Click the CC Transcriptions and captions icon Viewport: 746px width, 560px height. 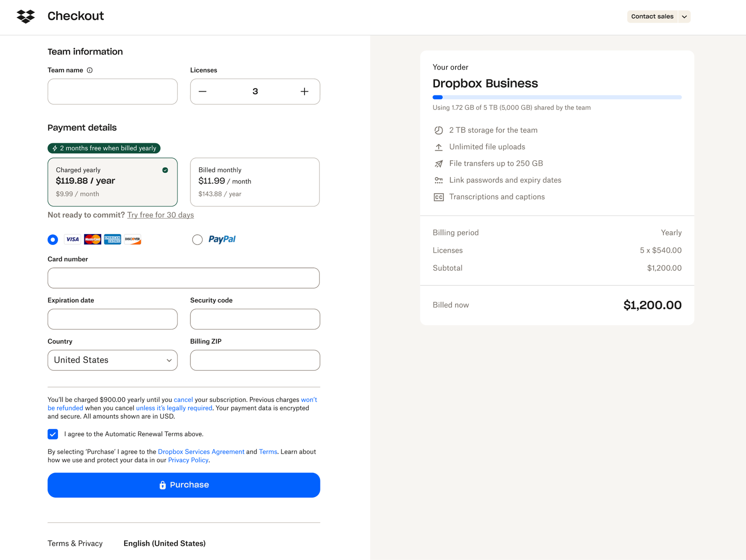438,197
